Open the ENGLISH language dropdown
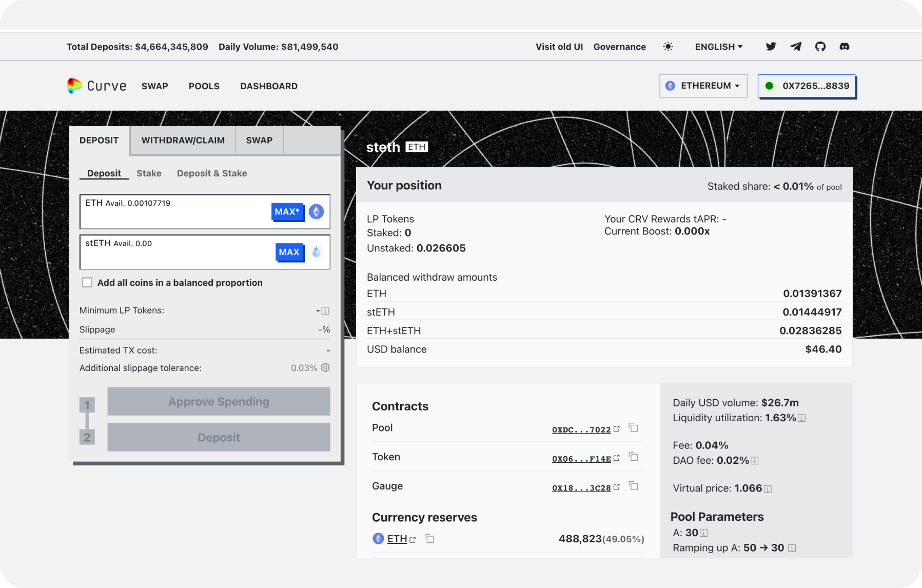 pos(719,47)
